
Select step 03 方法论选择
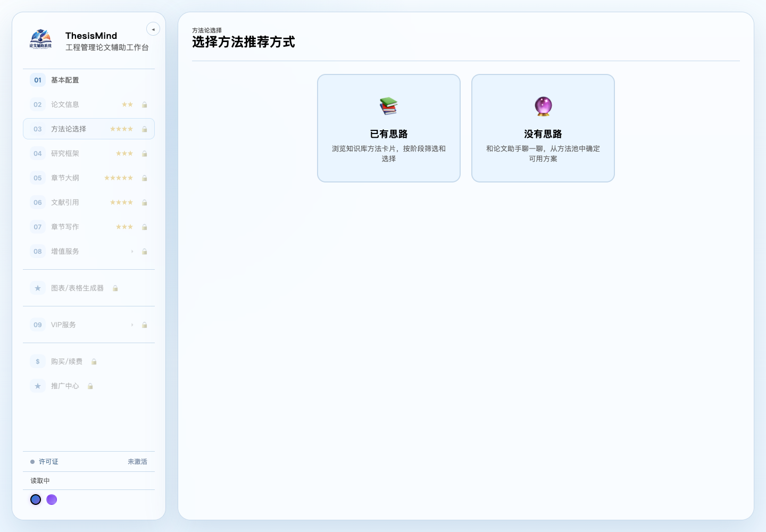(89, 129)
